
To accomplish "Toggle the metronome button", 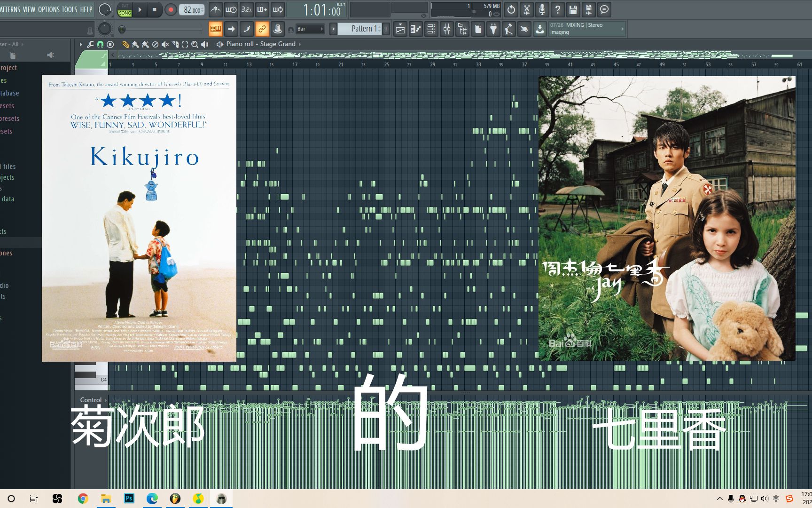I will coord(216,9).
